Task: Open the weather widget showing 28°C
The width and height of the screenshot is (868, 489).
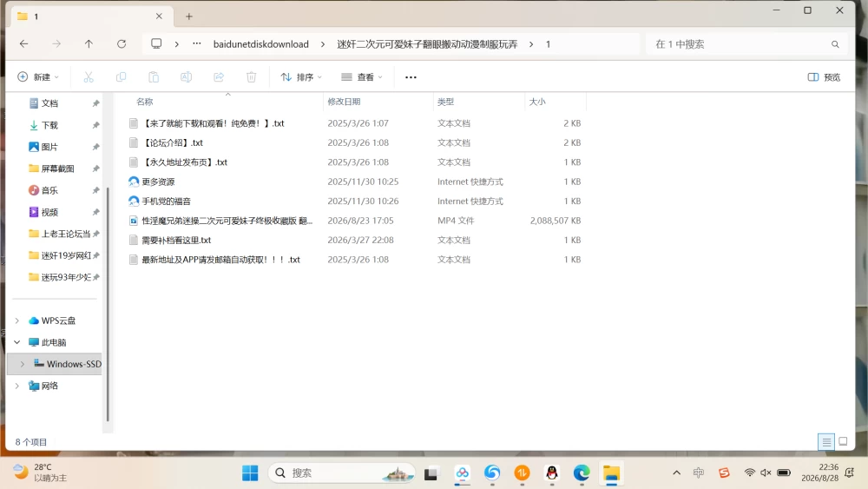Action: pos(40,472)
